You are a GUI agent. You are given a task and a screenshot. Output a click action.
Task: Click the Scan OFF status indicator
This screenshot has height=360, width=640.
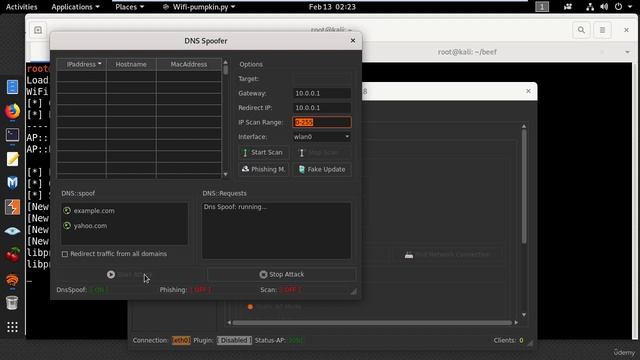click(290, 290)
